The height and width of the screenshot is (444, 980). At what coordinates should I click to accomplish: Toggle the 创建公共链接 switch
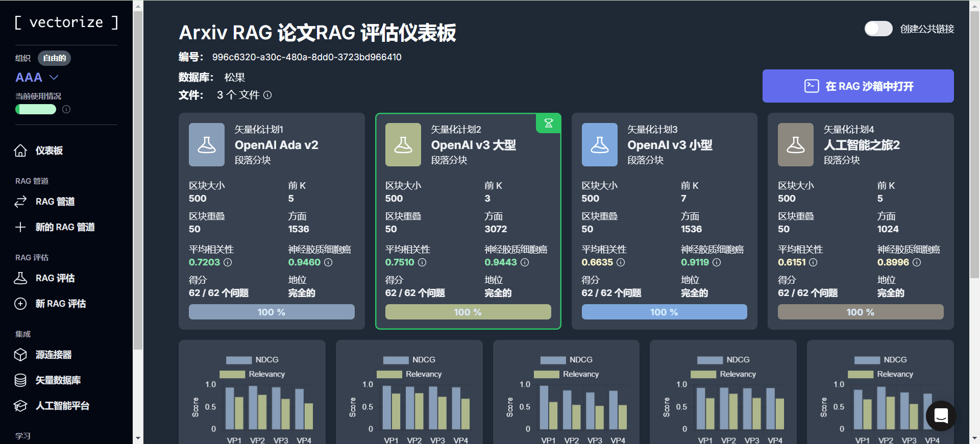pos(878,29)
